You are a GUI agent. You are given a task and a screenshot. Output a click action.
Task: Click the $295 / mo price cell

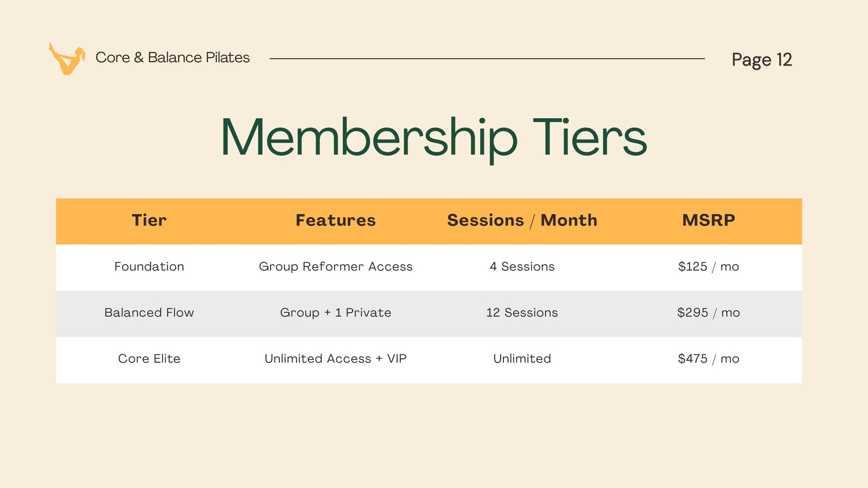[709, 313]
